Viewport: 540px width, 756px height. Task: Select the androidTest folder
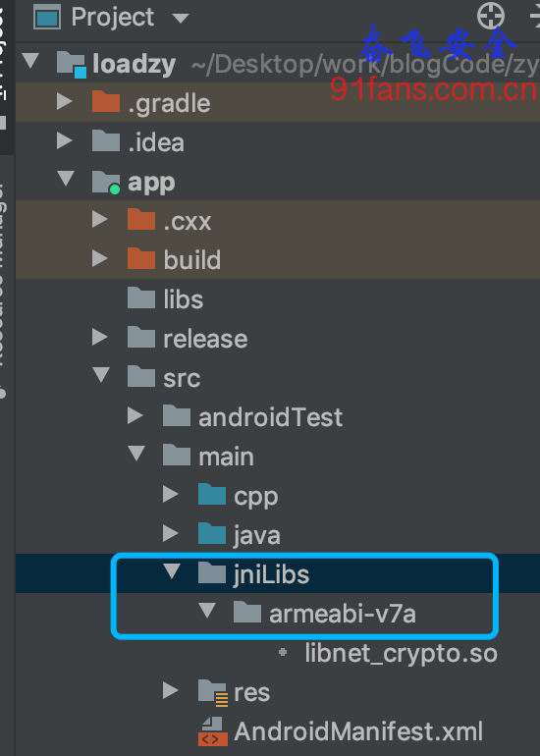(252, 416)
